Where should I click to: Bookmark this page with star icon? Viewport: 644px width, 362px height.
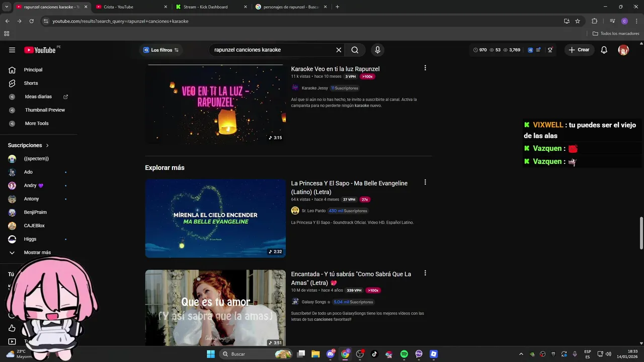tap(578, 21)
